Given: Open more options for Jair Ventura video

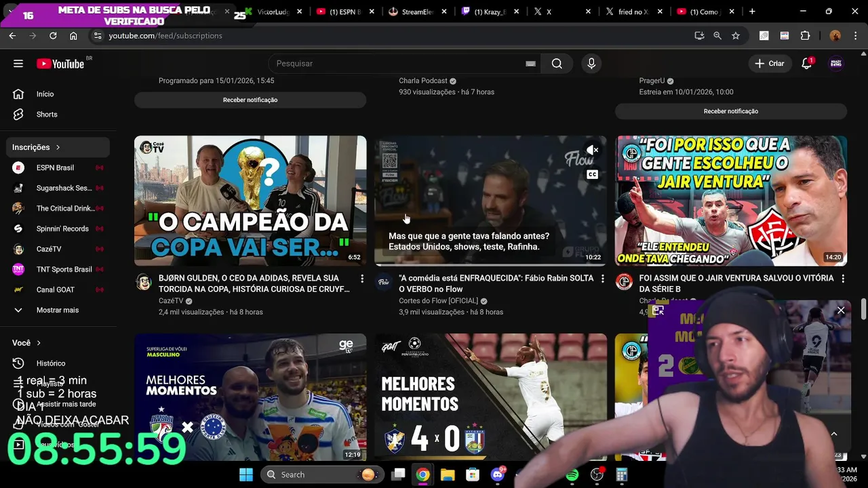Looking at the screenshot, I should 843,279.
